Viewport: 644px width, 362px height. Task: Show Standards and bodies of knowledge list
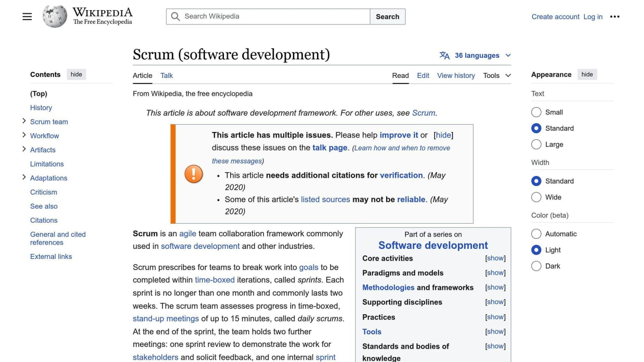495,346
